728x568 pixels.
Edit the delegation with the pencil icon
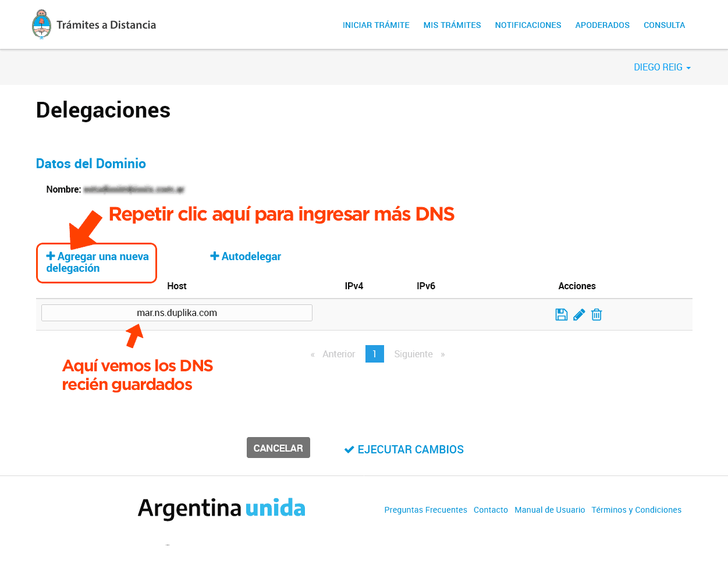[578, 314]
